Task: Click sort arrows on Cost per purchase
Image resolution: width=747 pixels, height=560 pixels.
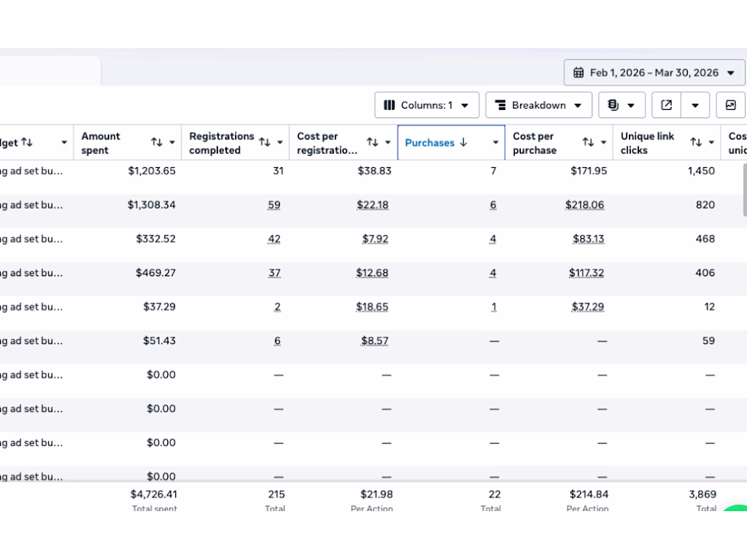Action: coord(588,143)
